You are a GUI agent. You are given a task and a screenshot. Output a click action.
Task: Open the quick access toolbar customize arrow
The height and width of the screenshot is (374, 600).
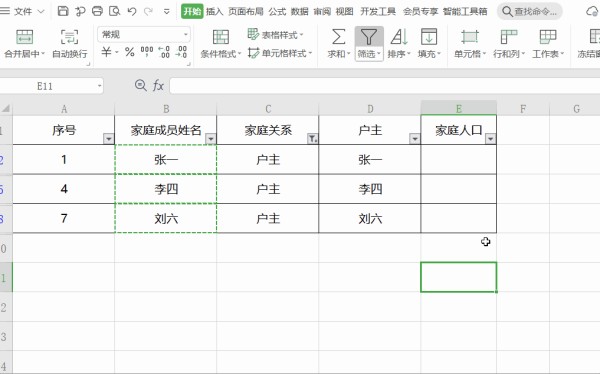pos(166,11)
